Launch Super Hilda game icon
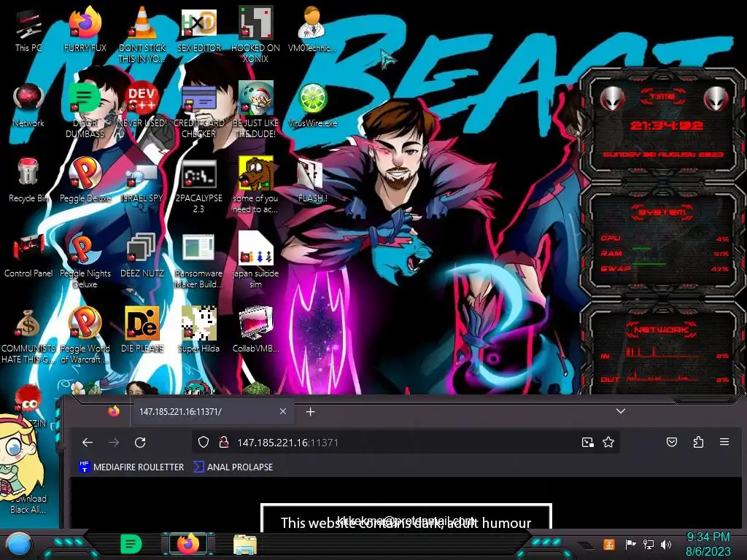This screenshot has width=747, height=560. pyautogui.click(x=199, y=330)
